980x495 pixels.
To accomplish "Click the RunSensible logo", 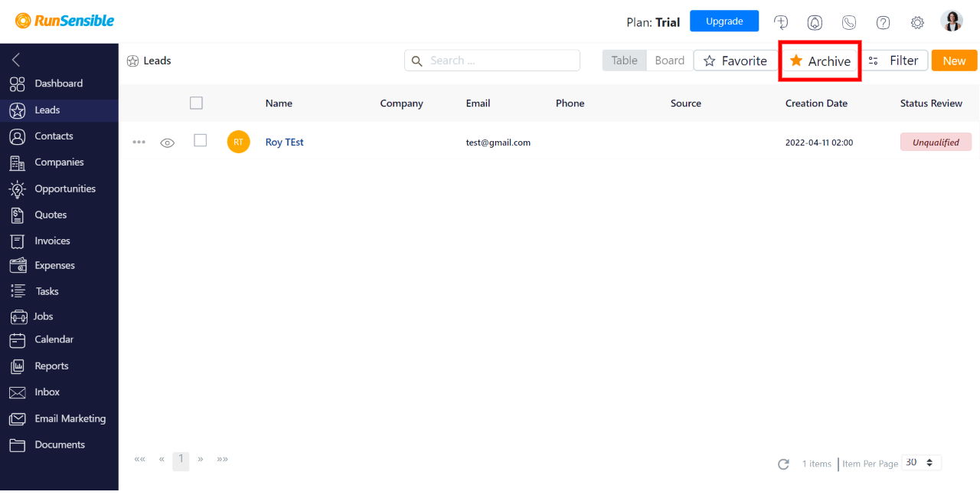I will [x=65, y=21].
